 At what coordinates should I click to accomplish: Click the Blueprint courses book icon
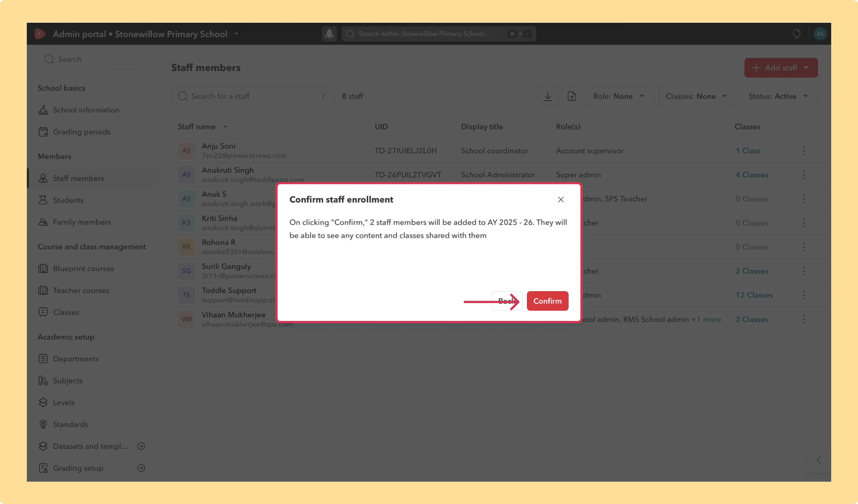43,268
